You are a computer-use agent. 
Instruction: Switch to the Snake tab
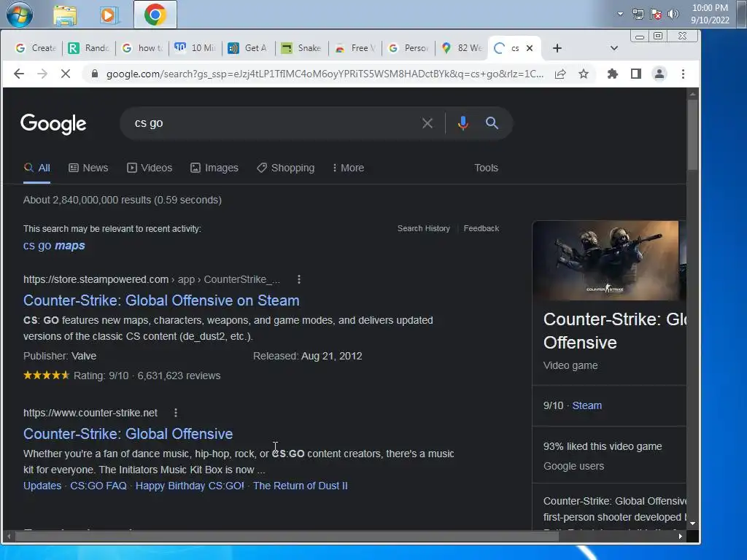pos(301,48)
